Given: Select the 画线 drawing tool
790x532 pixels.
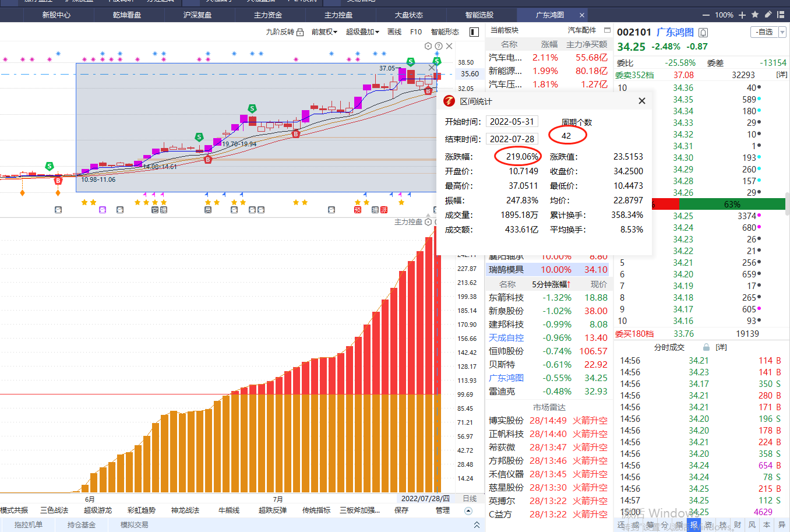Looking at the screenshot, I should [x=394, y=32].
